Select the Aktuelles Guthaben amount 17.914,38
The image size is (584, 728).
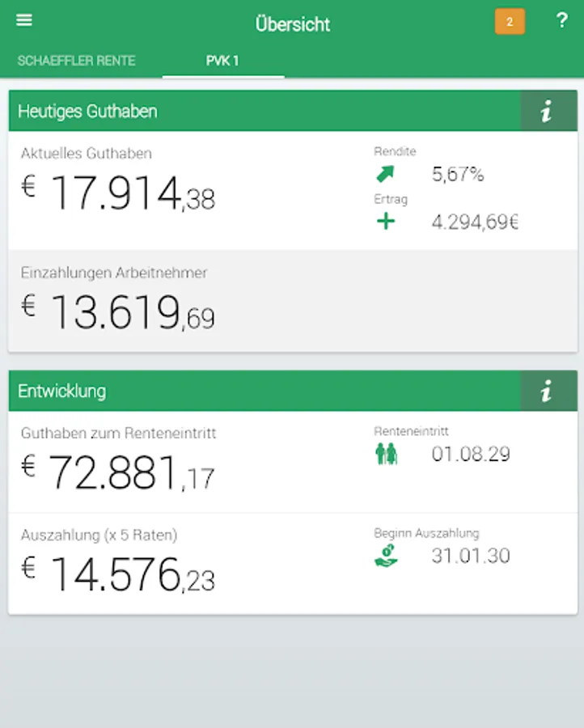coord(118,194)
